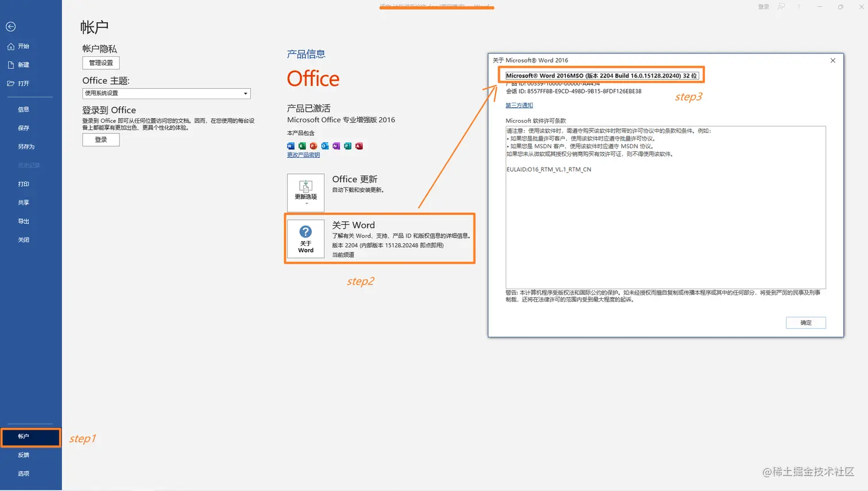
Task: Click the Access product icon
Action: pos(359,146)
